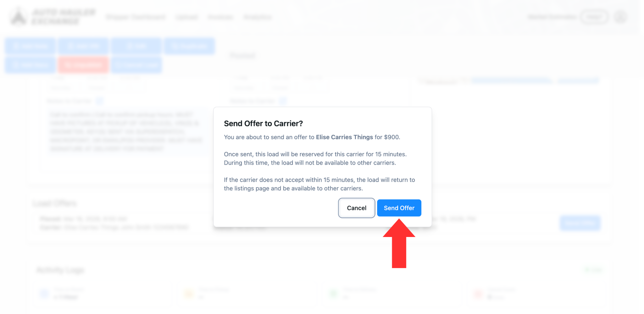
Task: Click the pill button beside the user name
Action: point(594,17)
